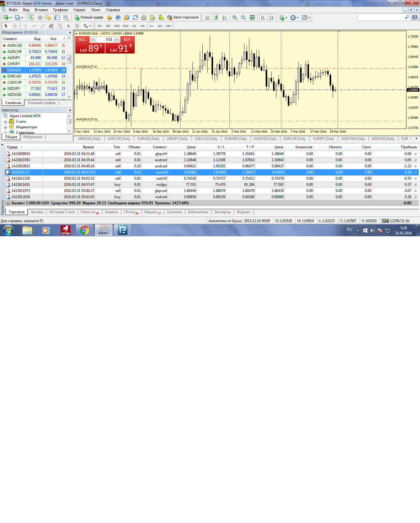Switch the chart to full screen mode
Screen dimensions: 420x523
tap(135, 18)
